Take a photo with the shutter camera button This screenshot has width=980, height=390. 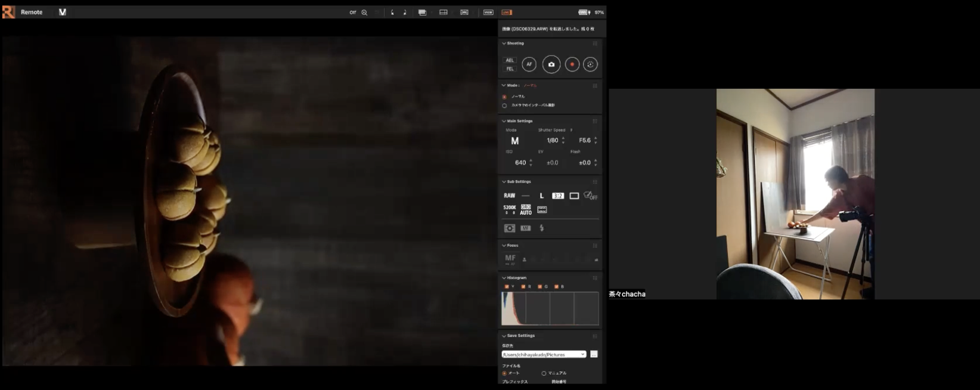click(551, 64)
